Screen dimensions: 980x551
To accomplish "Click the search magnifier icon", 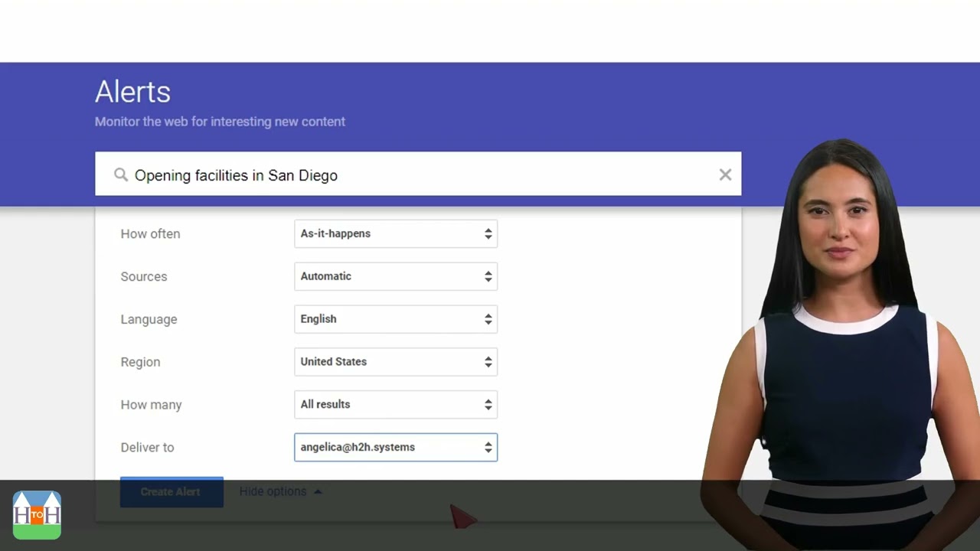I will click(121, 175).
